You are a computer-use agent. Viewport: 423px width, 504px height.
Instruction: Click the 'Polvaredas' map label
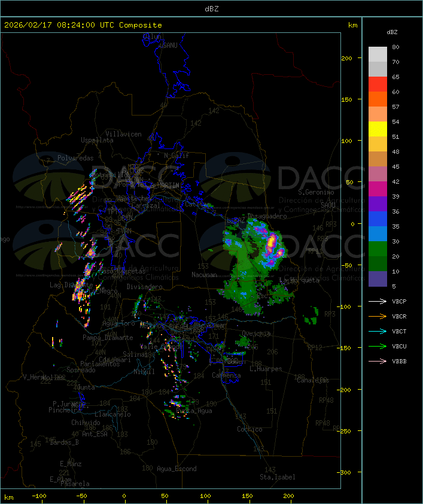pyautogui.click(x=75, y=158)
